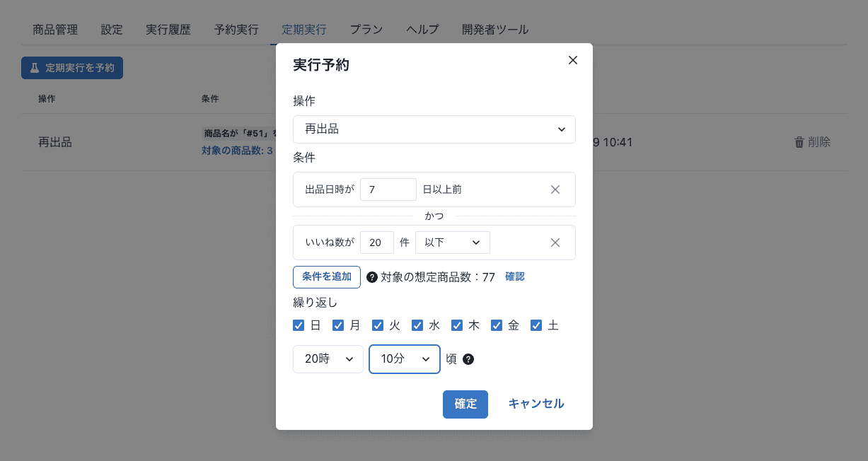Uncheck the 月 (Monday) checkbox
This screenshot has width=868, height=461.
[338, 325]
